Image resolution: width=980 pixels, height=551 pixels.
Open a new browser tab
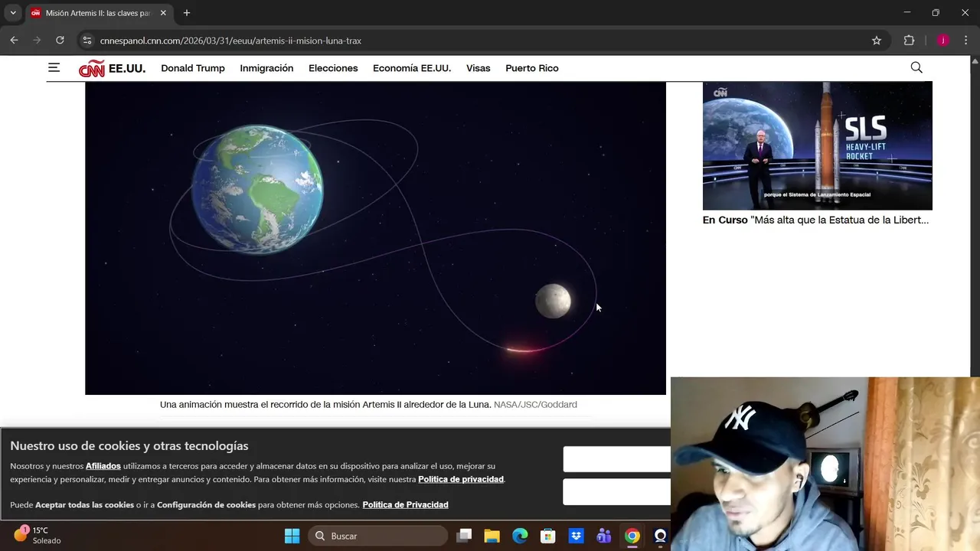[x=187, y=13]
